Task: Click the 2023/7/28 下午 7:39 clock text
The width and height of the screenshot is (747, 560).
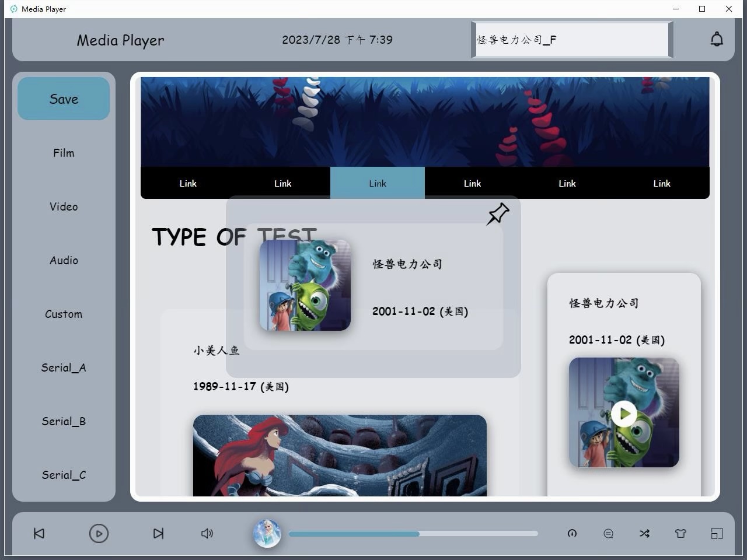Action: (x=337, y=40)
